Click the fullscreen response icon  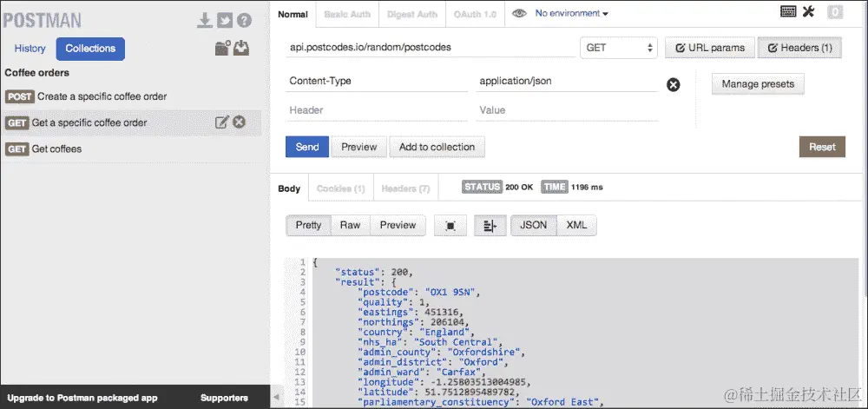pos(450,226)
